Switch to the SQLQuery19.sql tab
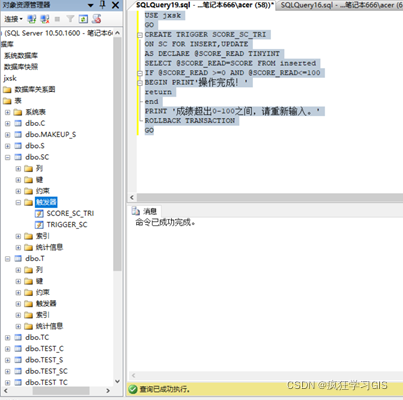Screen dimensions: 403x400 click(x=205, y=5)
